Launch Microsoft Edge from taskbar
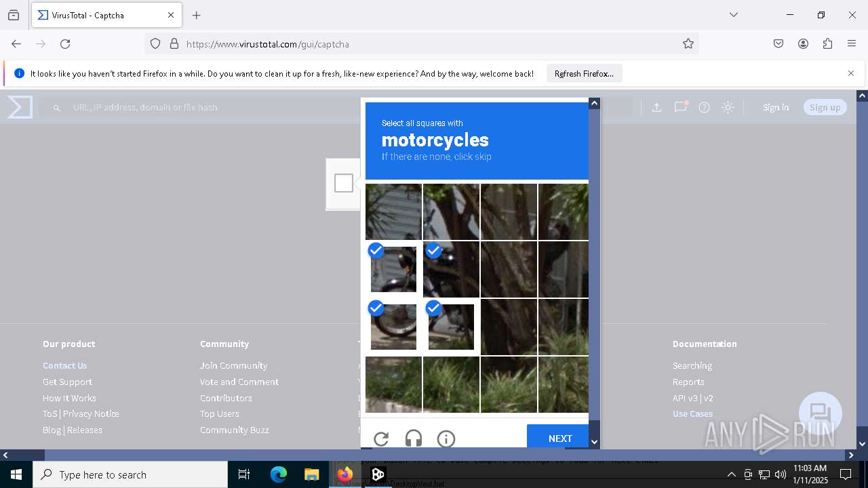 [279, 474]
